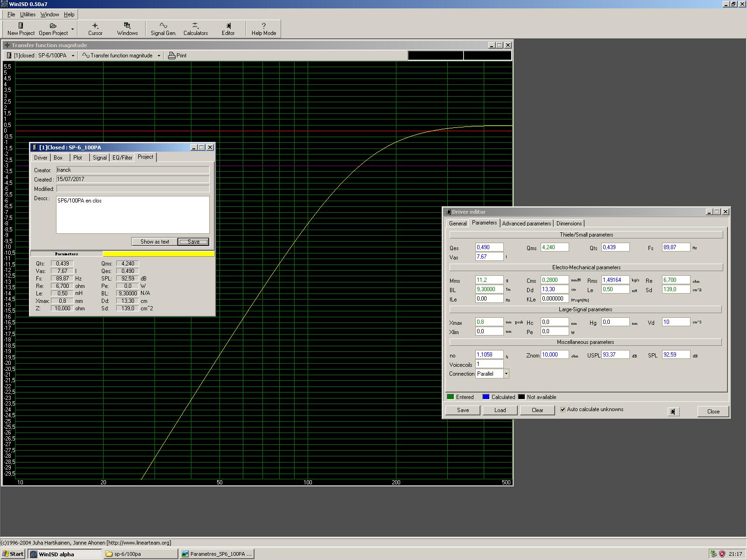Turn on Help Mode

click(263, 28)
